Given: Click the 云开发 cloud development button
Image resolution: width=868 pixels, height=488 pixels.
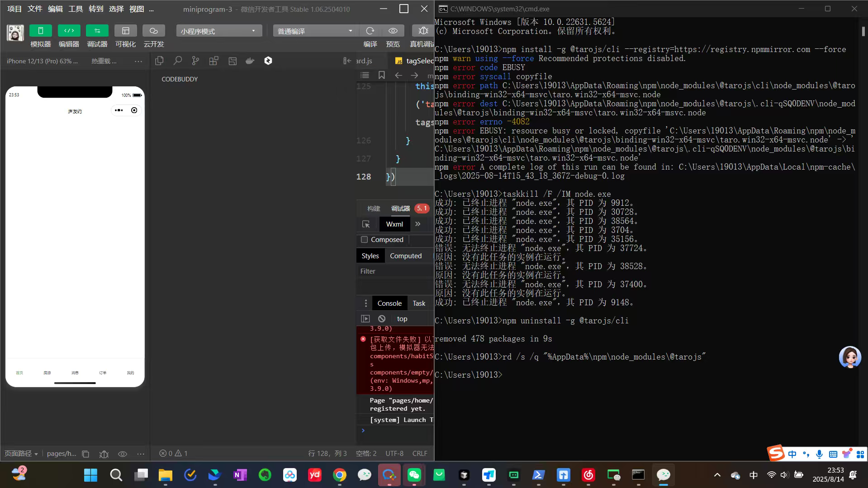Looking at the screenshot, I should (x=154, y=31).
